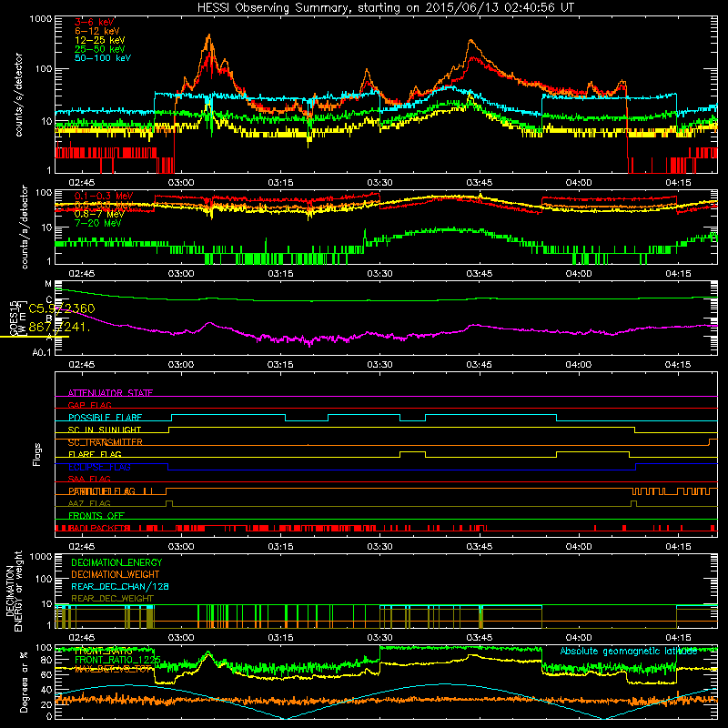This screenshot has width=728, height=728.
Task: Click the yellow "867./241." annotation text
Action: click(59, 327)
